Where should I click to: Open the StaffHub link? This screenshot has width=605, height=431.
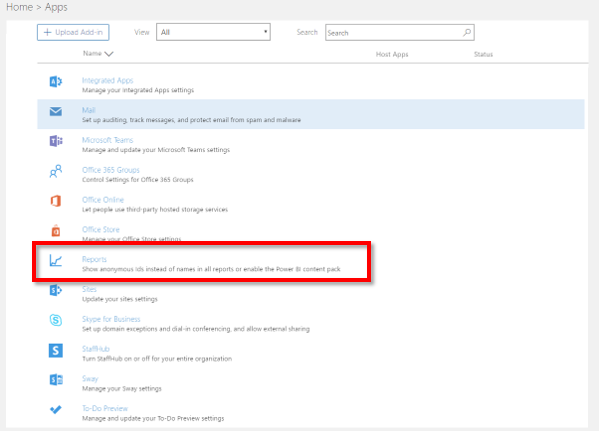coord(96,349)
